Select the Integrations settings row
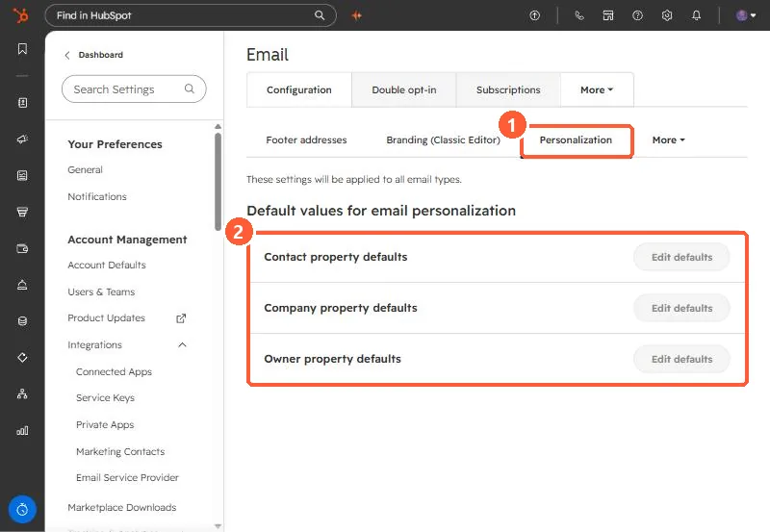The height and width of the screenshot is (532, 770). [x=127, y=345]
